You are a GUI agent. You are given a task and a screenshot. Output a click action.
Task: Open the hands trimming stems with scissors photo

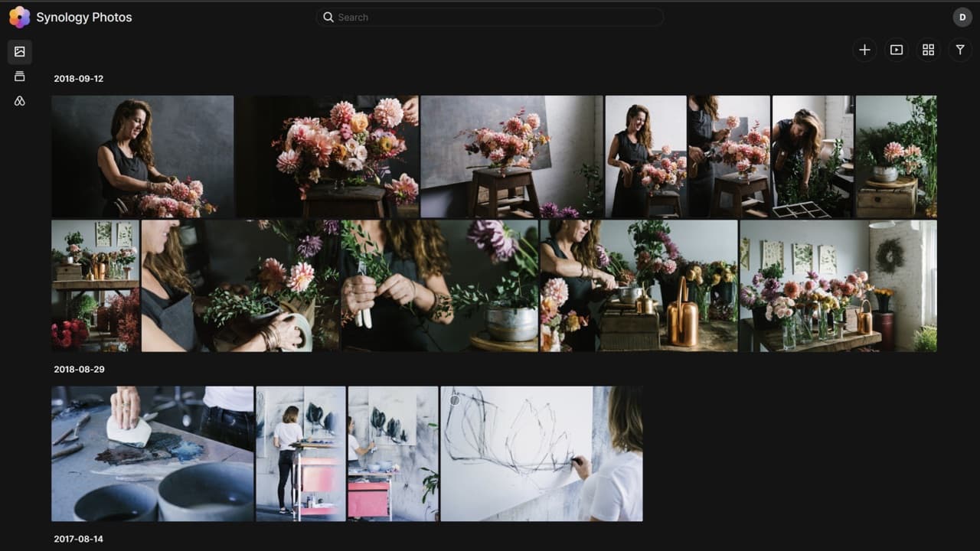coord(440,286)
